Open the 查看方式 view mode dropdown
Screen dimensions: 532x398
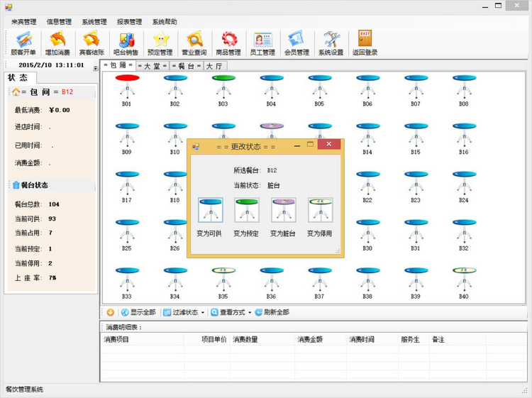point(231,312)
